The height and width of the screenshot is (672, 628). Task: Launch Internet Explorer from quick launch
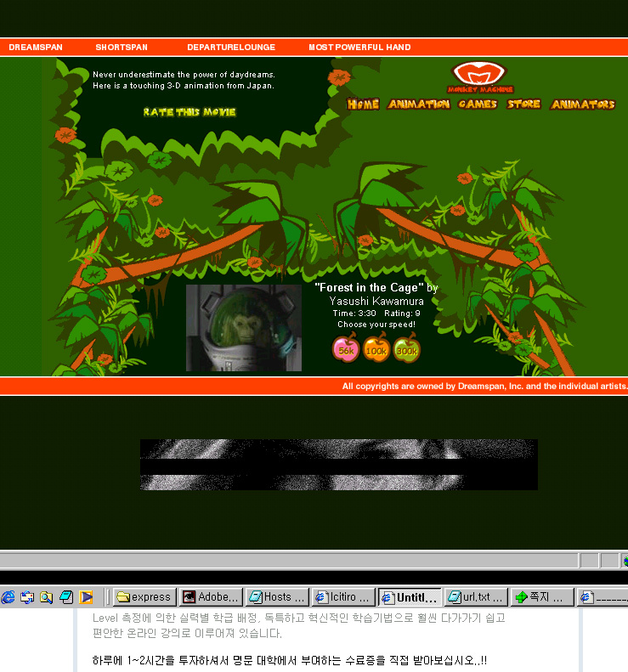pyautogui.click(x=8, y=597)
